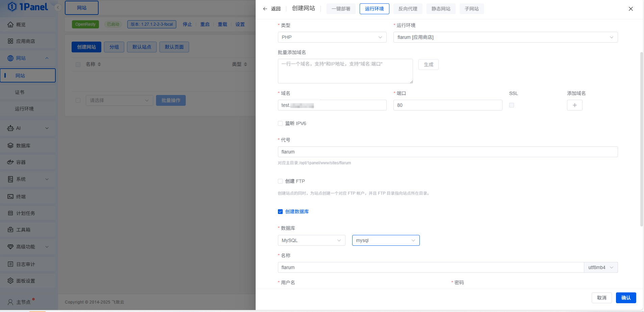Click the AI robot icon

10,128
